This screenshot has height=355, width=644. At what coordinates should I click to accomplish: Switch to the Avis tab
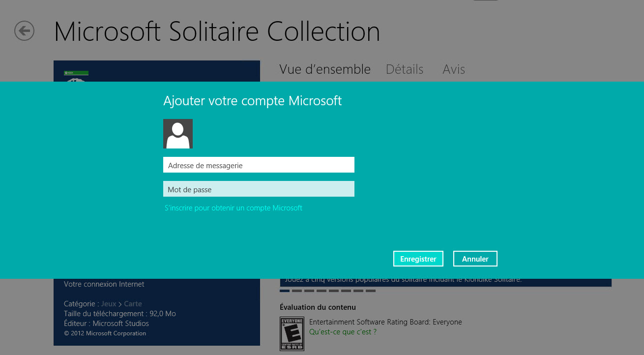(x=454, y=69)
